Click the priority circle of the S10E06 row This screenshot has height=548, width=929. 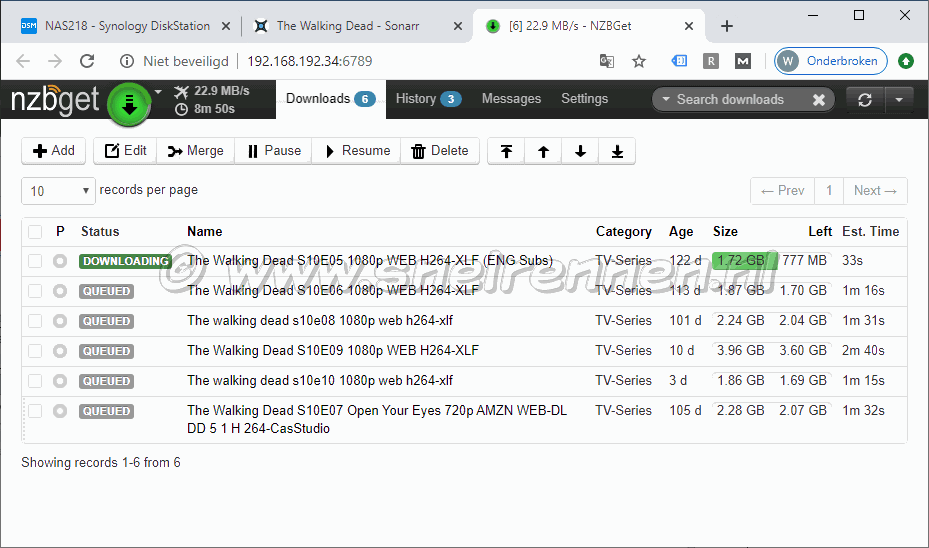pyautogui.click(x=60, y=291)
